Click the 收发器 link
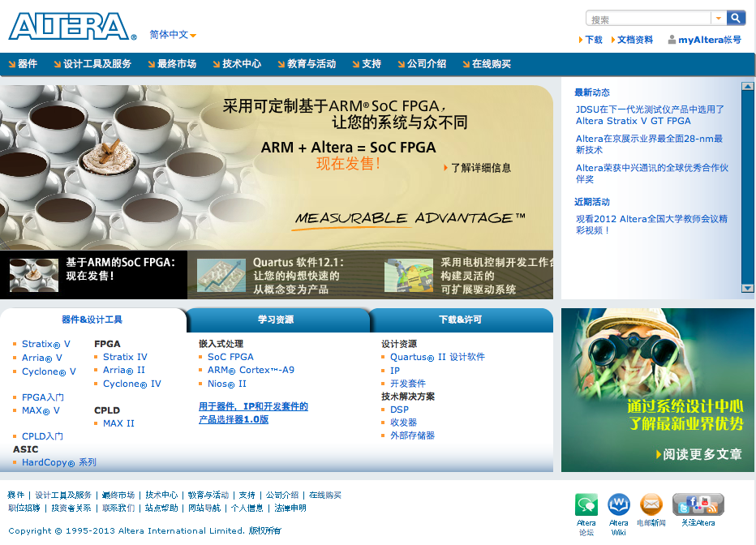Image resolution: width=756 pixels, height=545 pixels. [404, 423]
